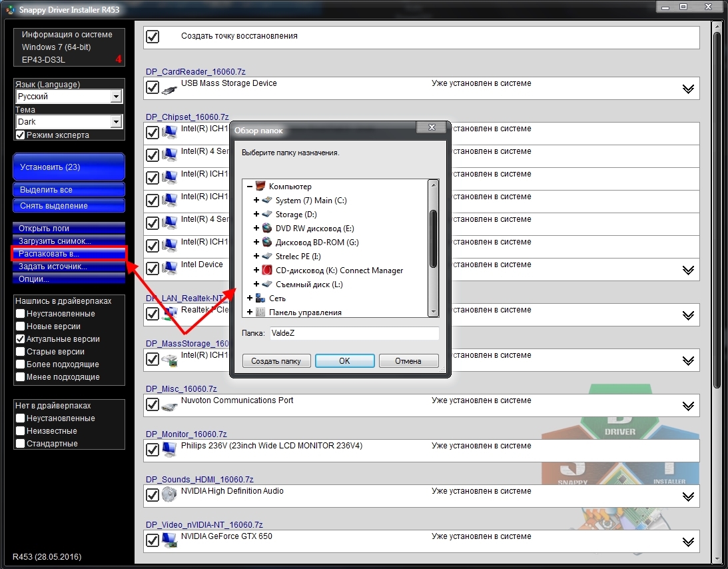This screenshot has height=569, width=728.
Task: Click the Дисковод BD-ROM (G:) disc icon
Action: [x=267, y=242]
